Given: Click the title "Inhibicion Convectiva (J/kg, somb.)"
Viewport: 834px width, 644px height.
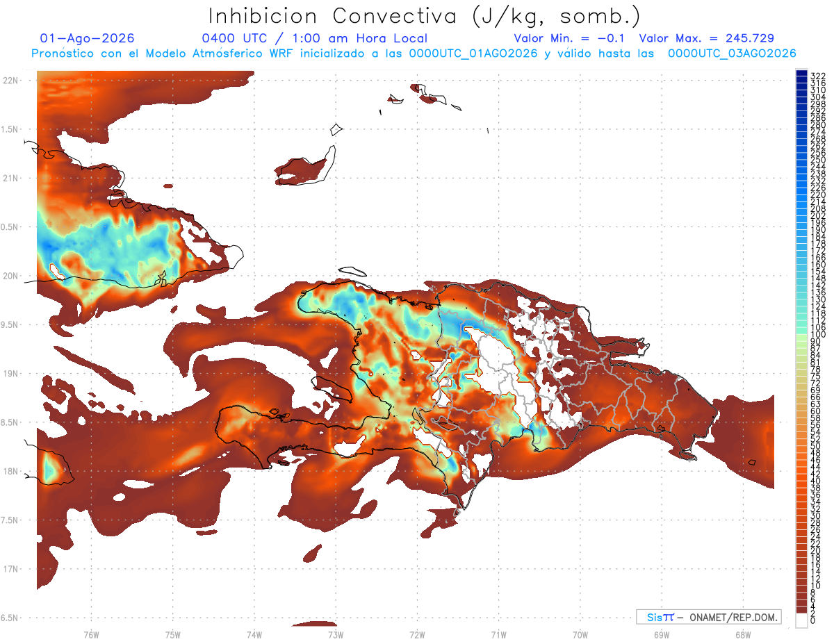Looking at the screenshot, I should click(x=425, y=16).
